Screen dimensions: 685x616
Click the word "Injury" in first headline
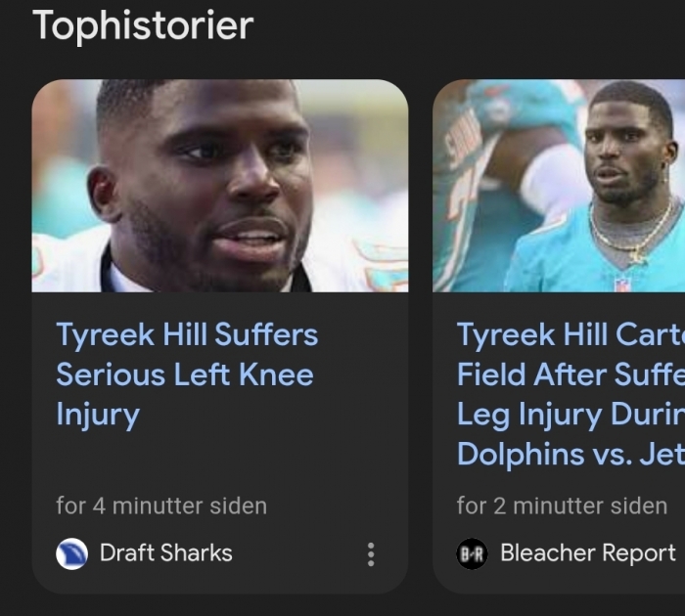pyautogui.click(x=98, y=415)
